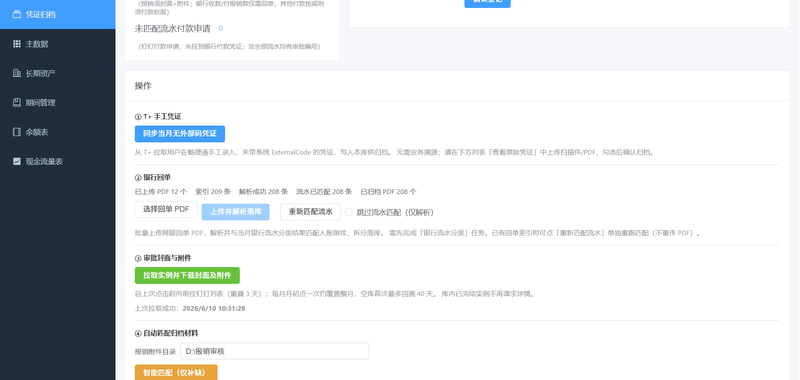Click 已归档 PDF 208 个 statistic
800x380 pixels.
[x=388, y=192]
